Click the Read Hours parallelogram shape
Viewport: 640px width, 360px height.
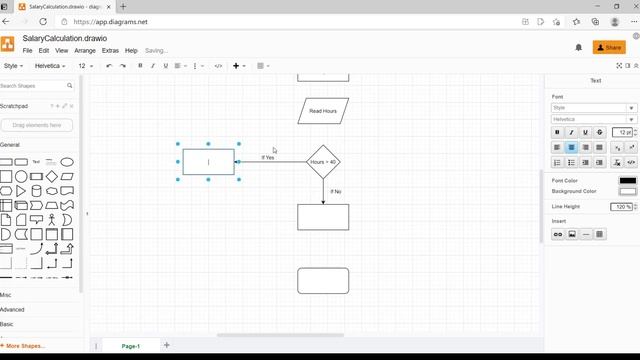[x=323, y=111]
